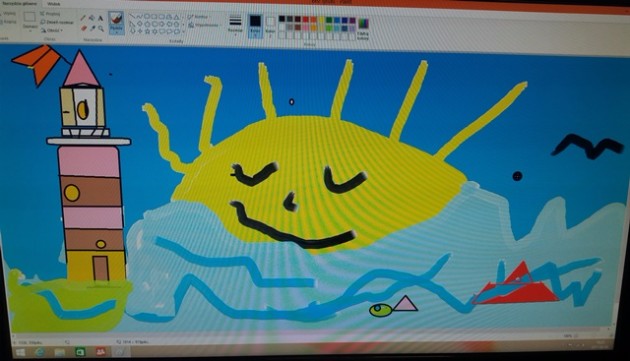Pick the red color swatch in palette

tap(306, 19)
